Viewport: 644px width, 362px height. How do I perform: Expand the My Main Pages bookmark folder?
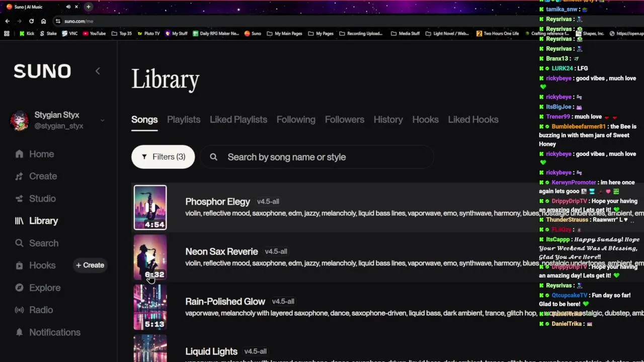click(x=284, y=34)
